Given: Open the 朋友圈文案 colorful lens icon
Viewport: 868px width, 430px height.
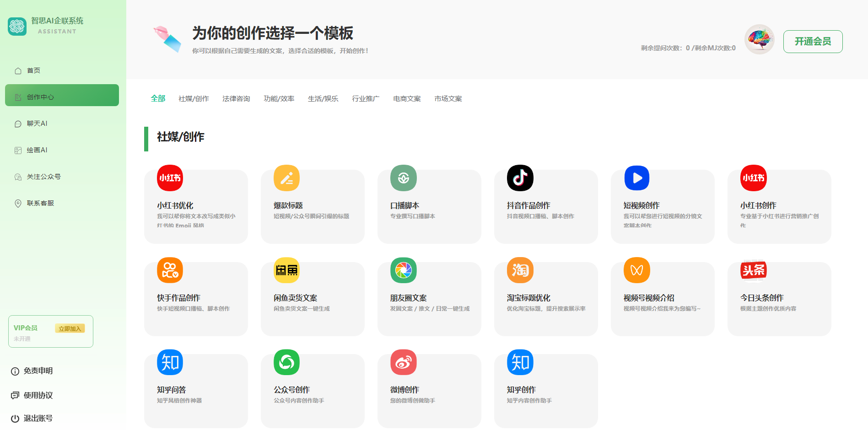Looking at the screenshot, I should (x=403, y=270).
